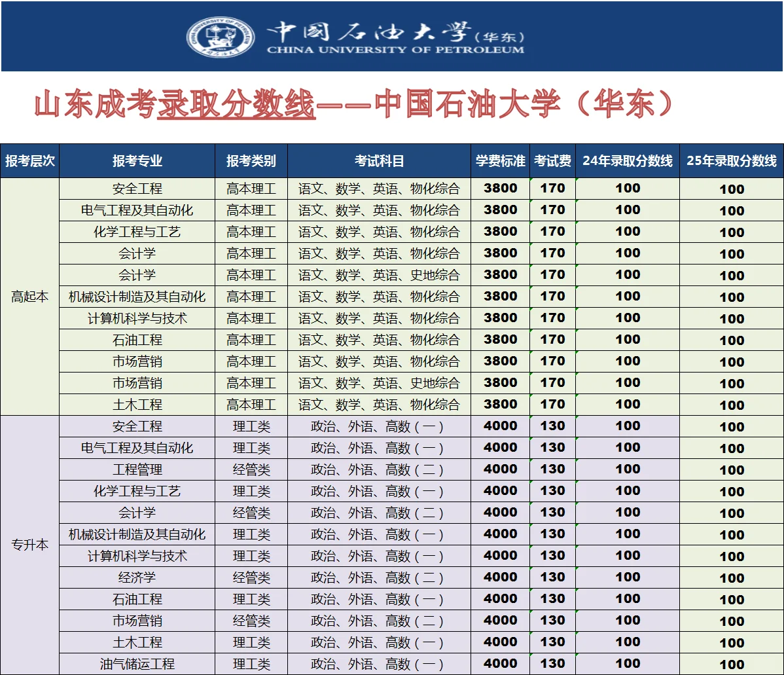Viewport: 784px width, 675px height.
Task: Select the 130 exam fee cell for 市场营销
Action: pos(553,620)
